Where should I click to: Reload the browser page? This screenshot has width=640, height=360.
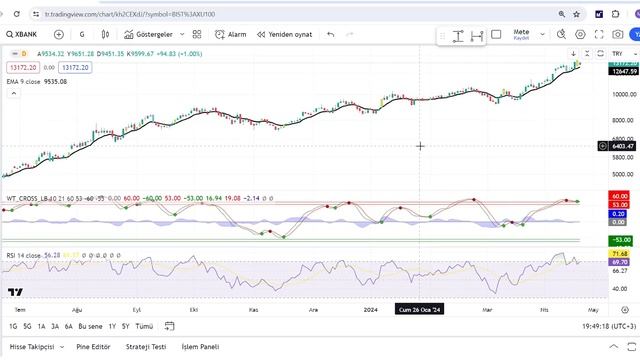tap(17, 14)
